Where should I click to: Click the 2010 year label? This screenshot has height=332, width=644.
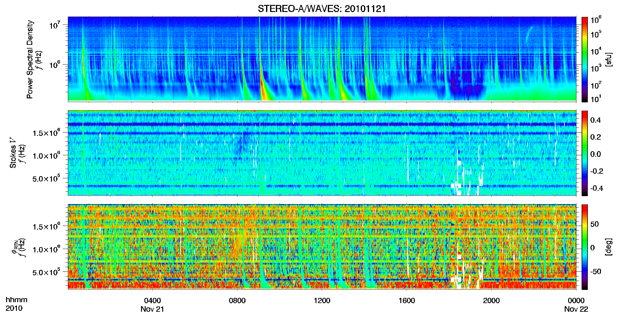click(x=14, y=308)
